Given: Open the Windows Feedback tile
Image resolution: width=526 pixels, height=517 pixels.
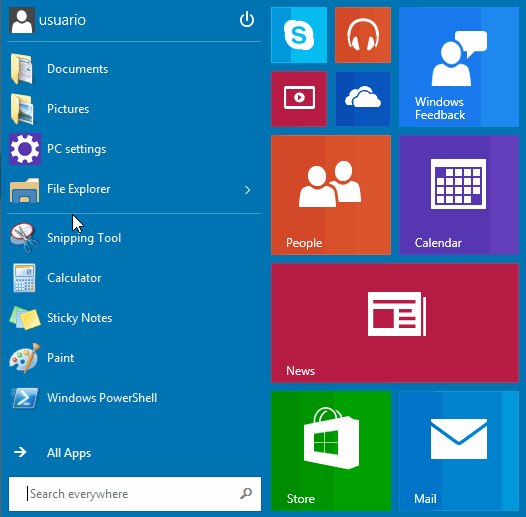Looking at the screenshot, I should (x=459, y=67).
